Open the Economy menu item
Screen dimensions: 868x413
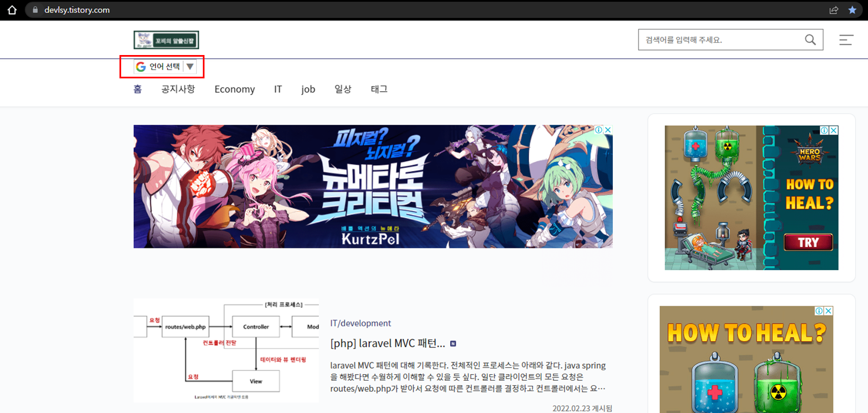coord(235,89)
